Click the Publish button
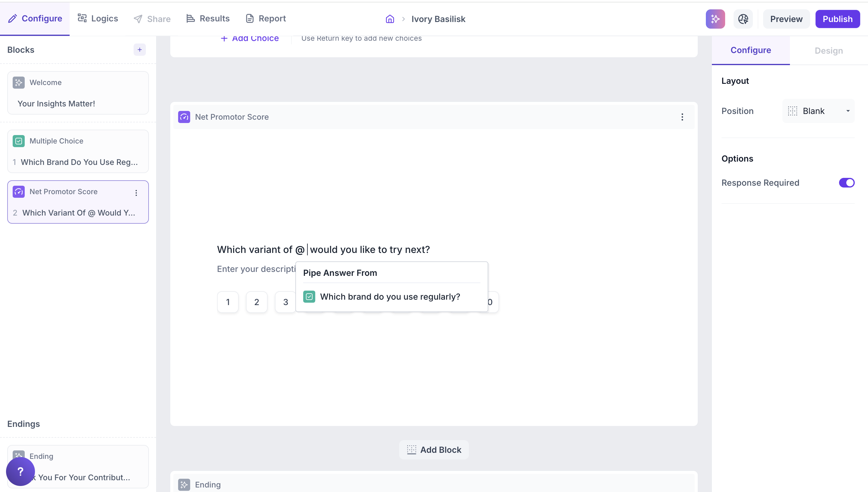868x492 pixels. tap(837, 19)
